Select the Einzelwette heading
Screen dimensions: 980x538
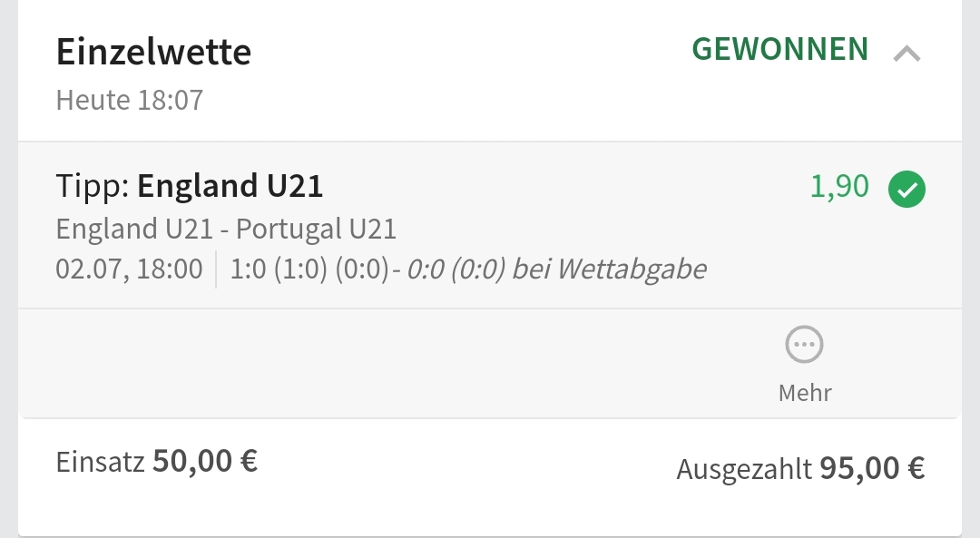tap(153, 52)
